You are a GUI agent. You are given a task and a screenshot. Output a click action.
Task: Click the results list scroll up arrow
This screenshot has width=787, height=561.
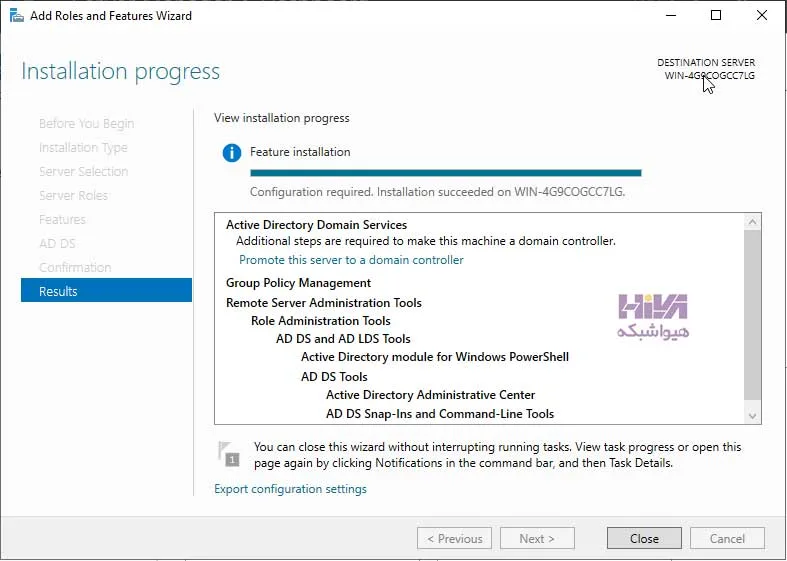[752, 221]
